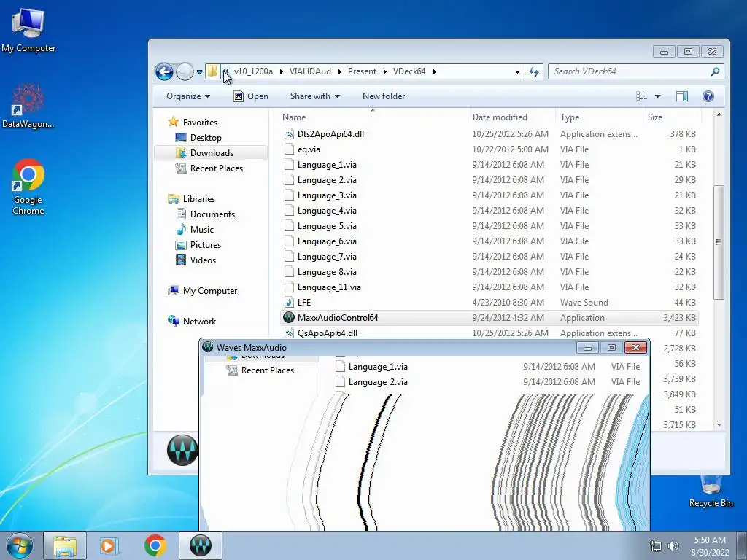Open the view options dropdown arrow
The width and height of the screenshot is (747, 560).
click(x=657, y=96)
